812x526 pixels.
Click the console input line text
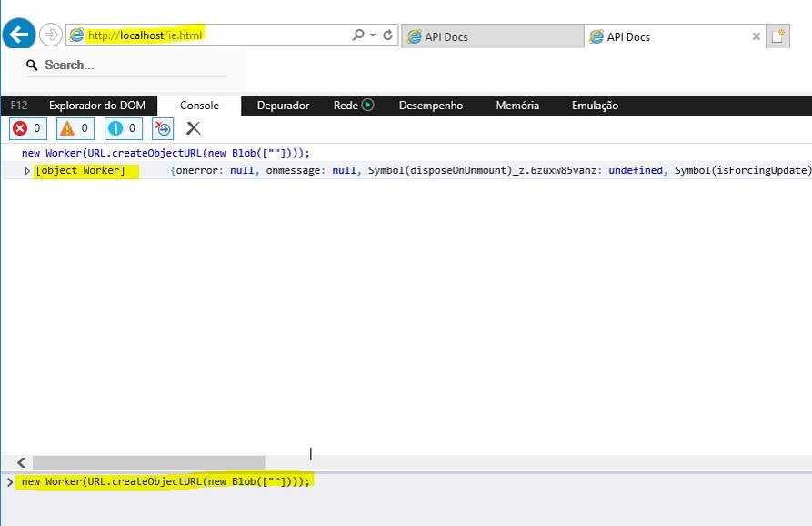(x=165, y=481)
